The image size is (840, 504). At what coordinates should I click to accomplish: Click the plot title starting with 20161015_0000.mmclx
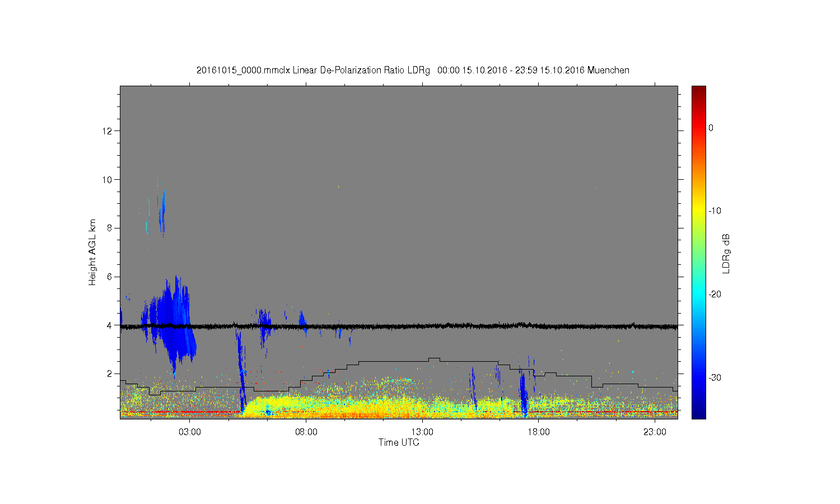413,71
